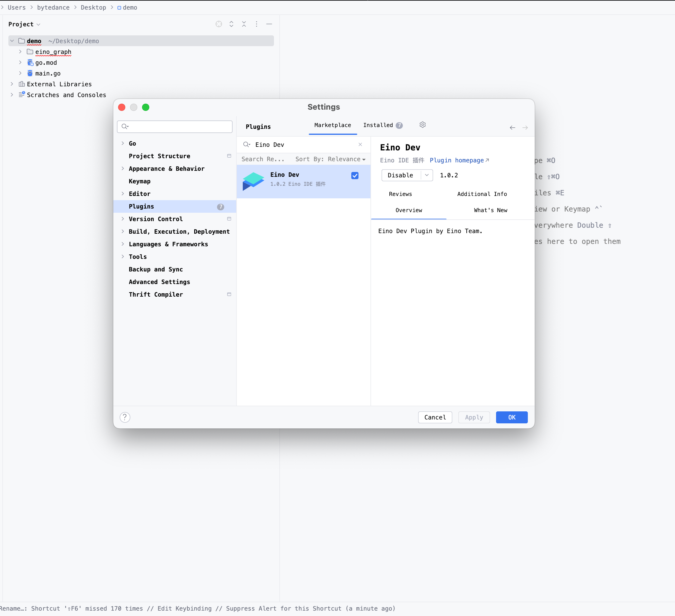
Task: Click the OK button
Action: [511, 417]
